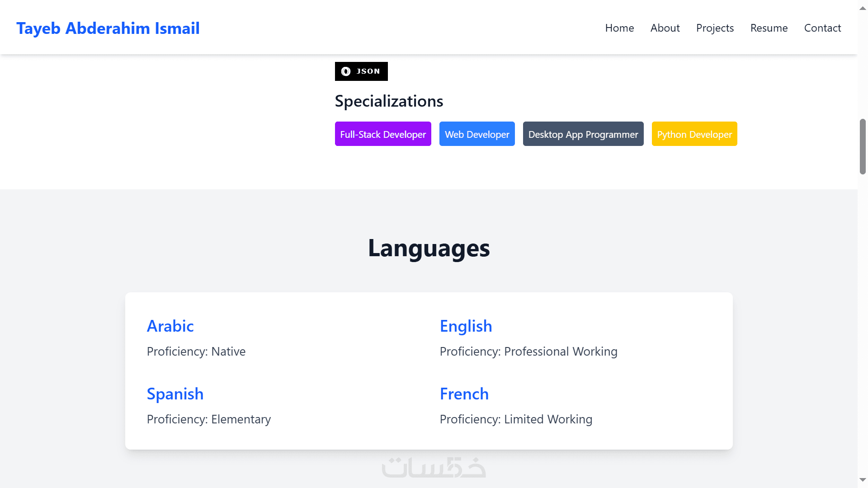Click the Arabic language heading
Screen dimensions: 868x488
(x=170, y=326)
